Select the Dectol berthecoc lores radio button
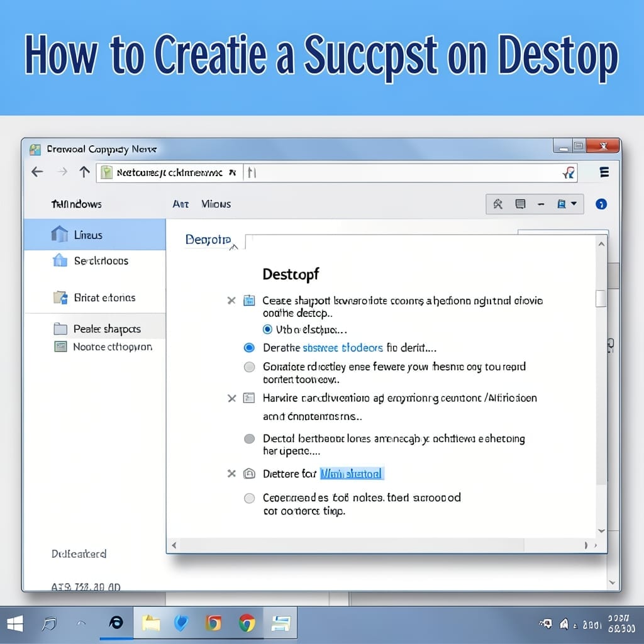Viewport: 644px width, 644px height. pyautogui.click(x=249, y=438)
